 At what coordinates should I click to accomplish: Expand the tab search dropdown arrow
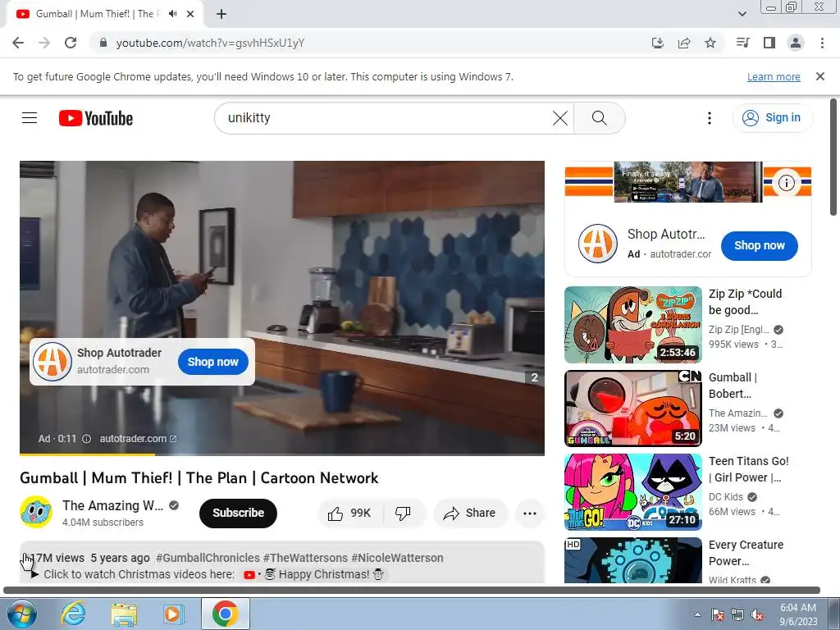(742, 14)
